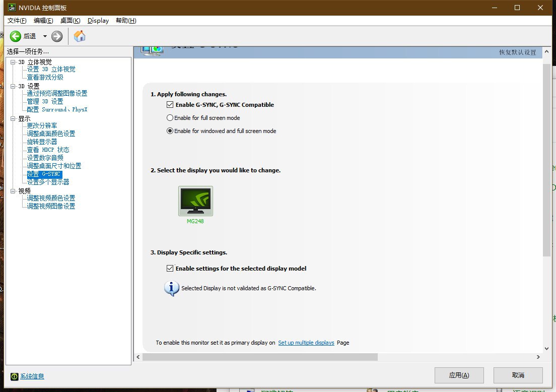
Task: Open 设置多个显示器 task
Action: 48,182
